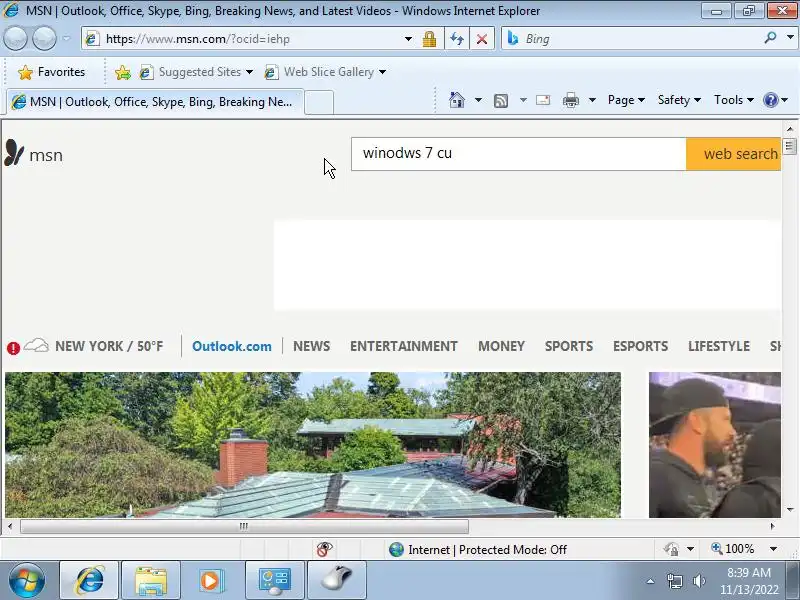Click the Control Panel taskbar icon

[274, 580]
